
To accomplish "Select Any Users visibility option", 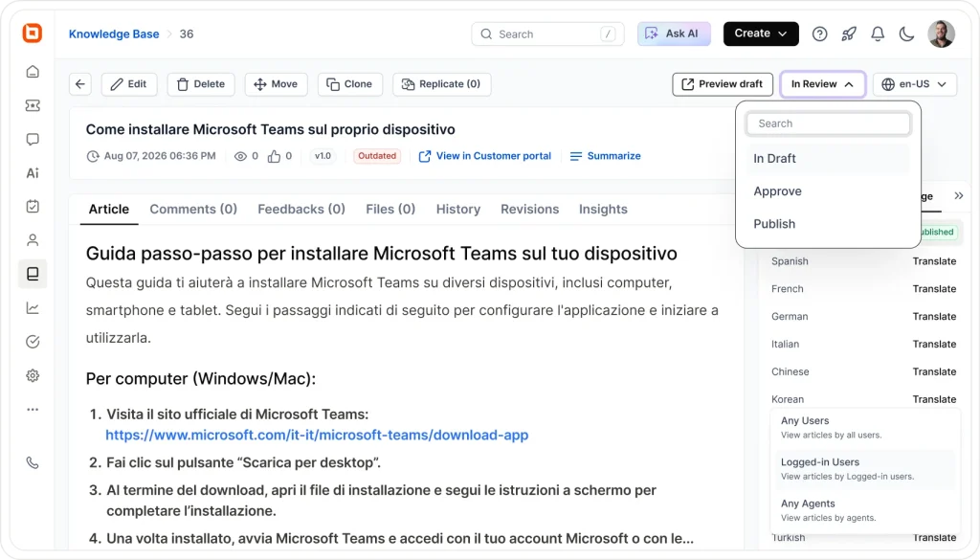I will (x=865, y=428).
